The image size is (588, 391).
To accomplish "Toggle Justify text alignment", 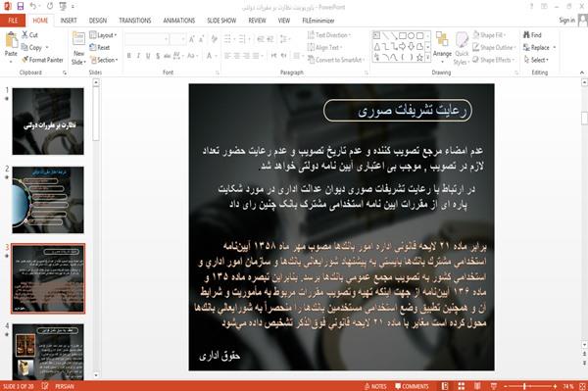I will 256,56.
